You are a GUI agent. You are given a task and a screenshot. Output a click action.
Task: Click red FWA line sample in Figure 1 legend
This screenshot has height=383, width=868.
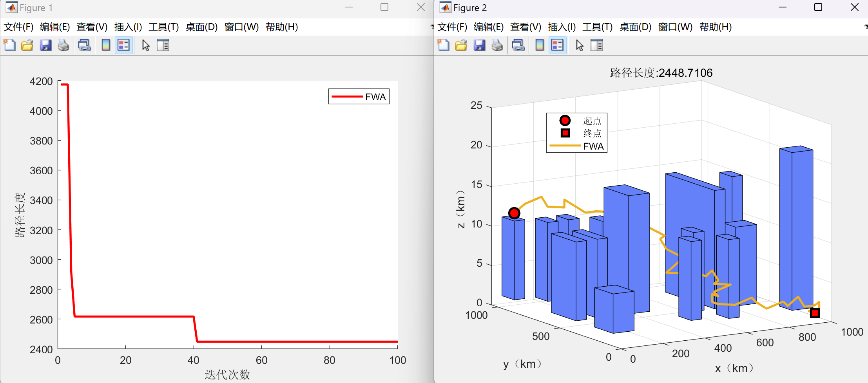click(347, 97)
